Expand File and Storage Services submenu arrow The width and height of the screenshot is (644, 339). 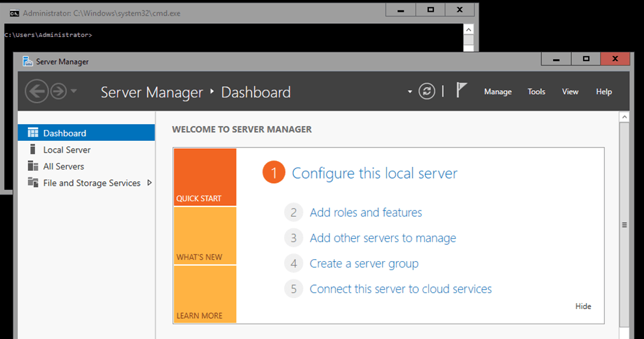tap(149, 183)
